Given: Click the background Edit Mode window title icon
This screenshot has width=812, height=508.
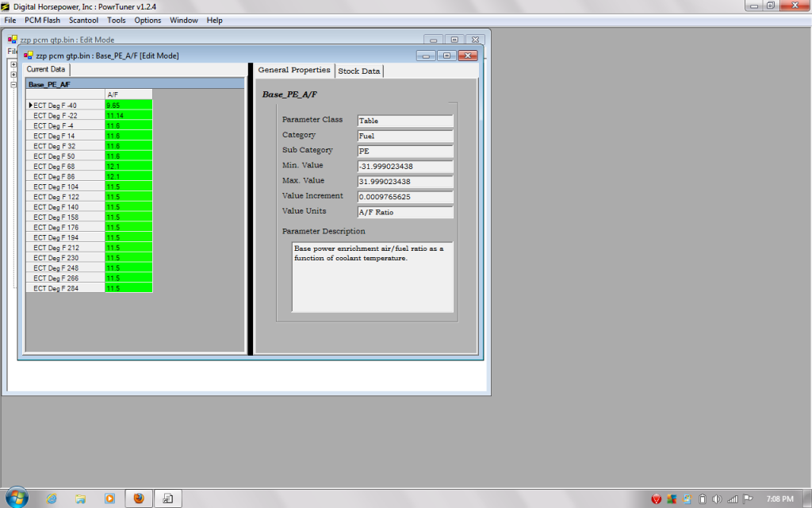Looking at the screenshot, I should pyautogui.click(x=13, y=40).
